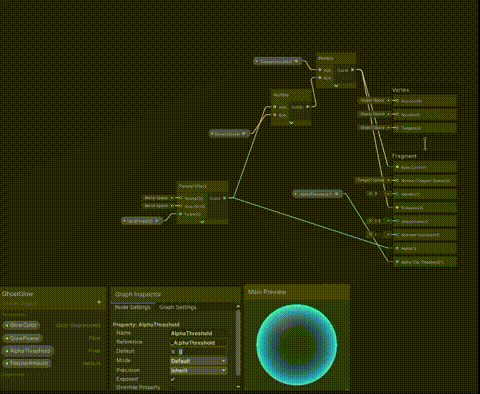The width and height of the screenshot is (480, 394).
Task: Click the Smoothness default value field 0.5
Action: [x=376, y=221]
